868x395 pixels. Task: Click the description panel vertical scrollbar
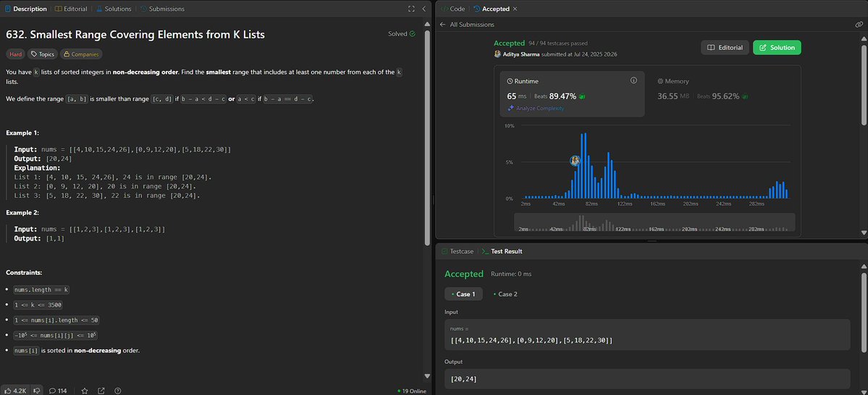tap(427, 138)
